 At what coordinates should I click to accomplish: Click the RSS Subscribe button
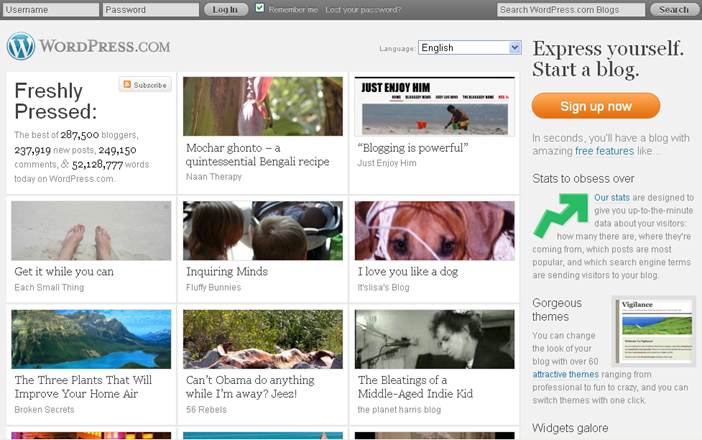tap(145, 85)
